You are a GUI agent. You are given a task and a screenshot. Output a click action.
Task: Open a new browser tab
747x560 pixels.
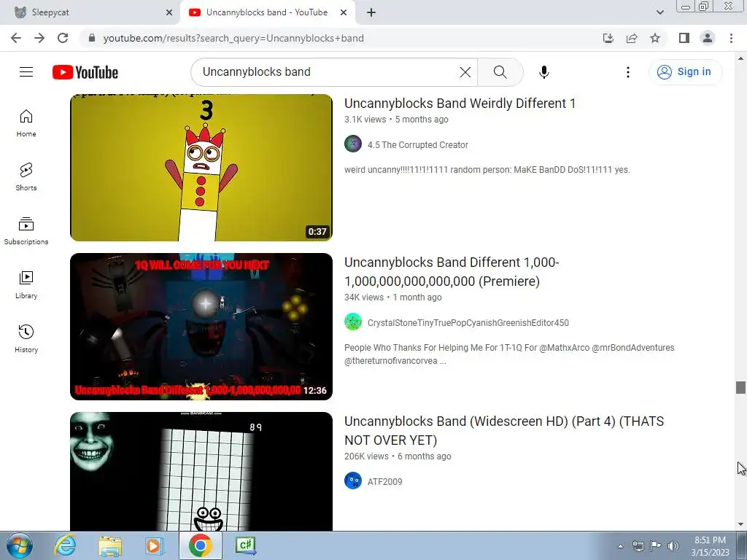click(371, 12)
